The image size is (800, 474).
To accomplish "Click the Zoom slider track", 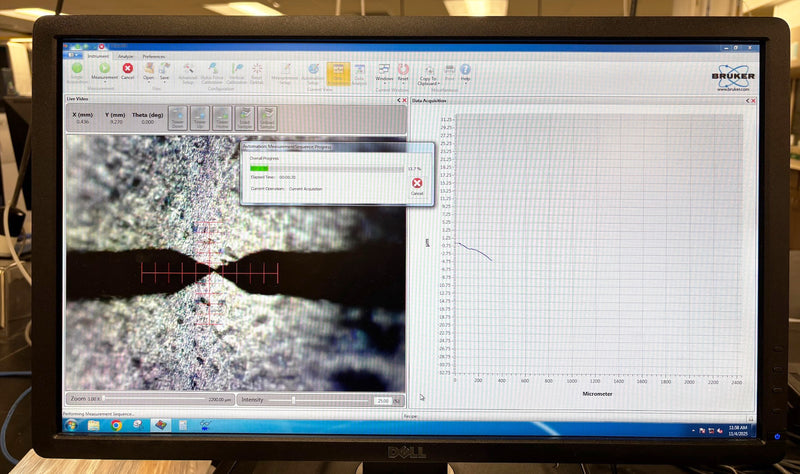I will tap(154, 398).
